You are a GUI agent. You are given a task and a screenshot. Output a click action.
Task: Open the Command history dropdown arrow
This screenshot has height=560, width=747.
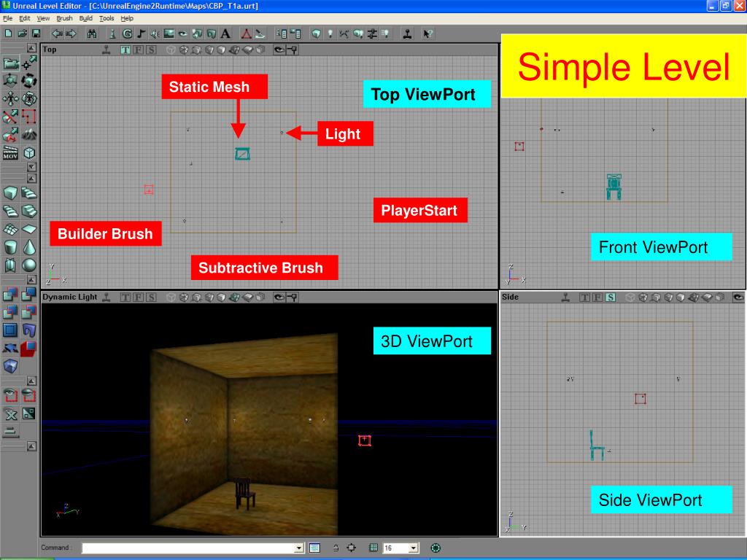299,548
